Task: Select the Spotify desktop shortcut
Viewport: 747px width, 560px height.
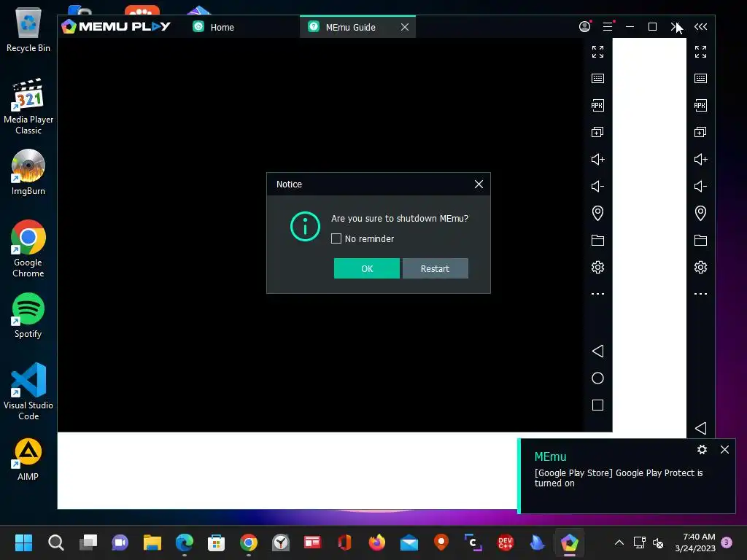Action: point(28,315)
